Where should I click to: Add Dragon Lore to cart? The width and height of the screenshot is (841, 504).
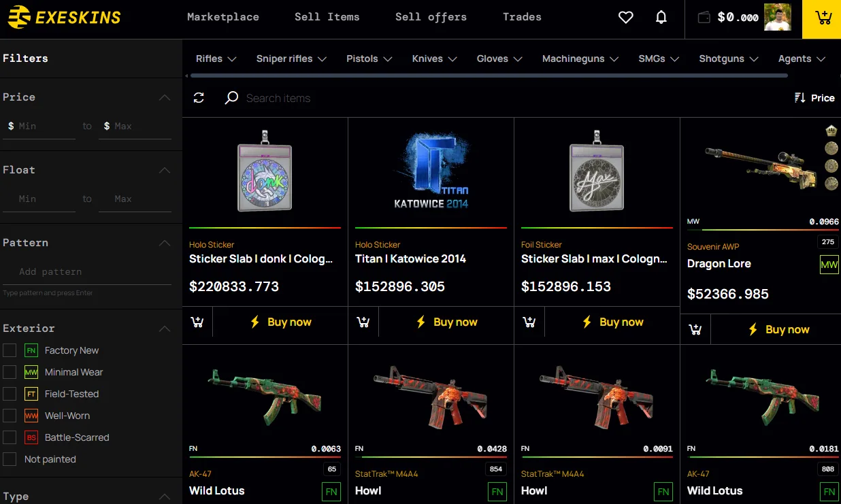695,329
